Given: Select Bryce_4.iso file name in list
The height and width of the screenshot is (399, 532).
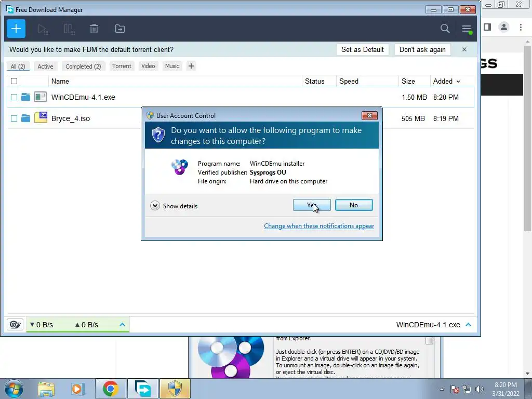Looking at the screenshot, I should [x=71, y=118].
